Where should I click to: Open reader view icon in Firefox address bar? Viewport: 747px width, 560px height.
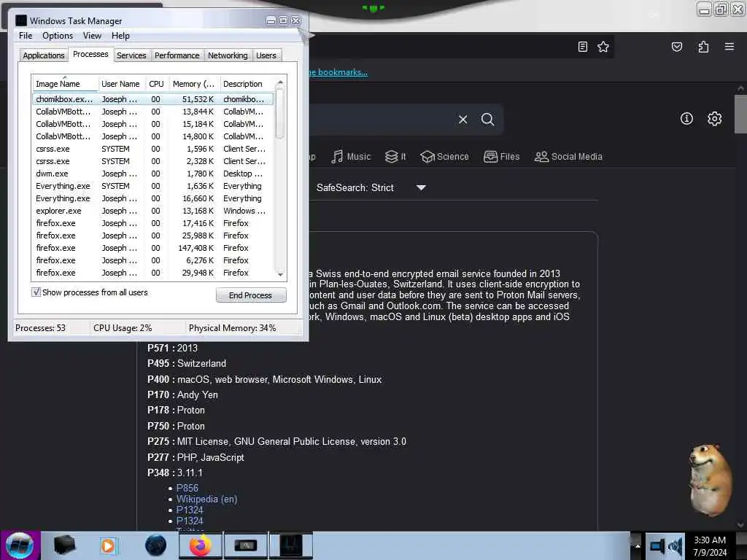click(x=582, y=47)
